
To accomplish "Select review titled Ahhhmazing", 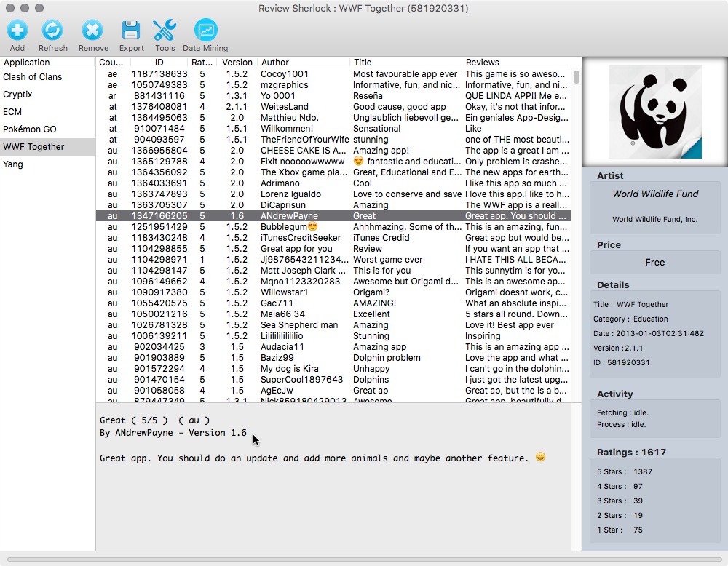I will point(333,227).
